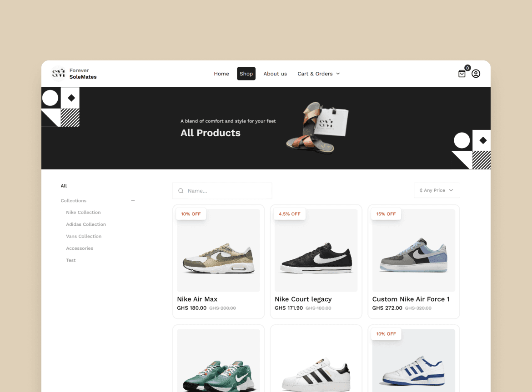The width and height of the screenshot is (532, 392).
Task: Collapse the Collections section minus icon
Action: (133, 201)
